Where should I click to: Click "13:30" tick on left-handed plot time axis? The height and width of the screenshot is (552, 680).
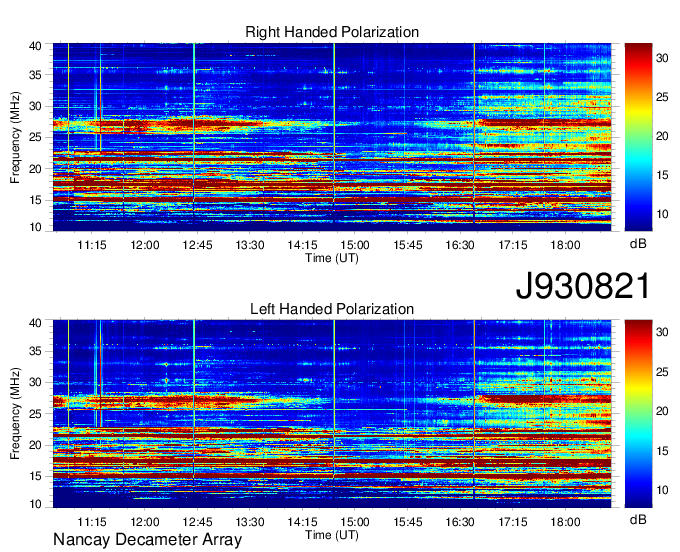pos(250,522)
